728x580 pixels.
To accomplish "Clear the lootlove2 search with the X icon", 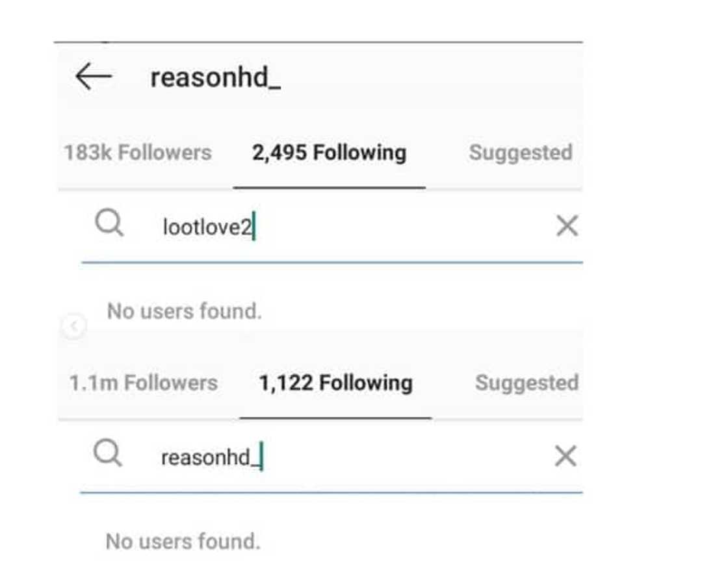I will point(567,225).
